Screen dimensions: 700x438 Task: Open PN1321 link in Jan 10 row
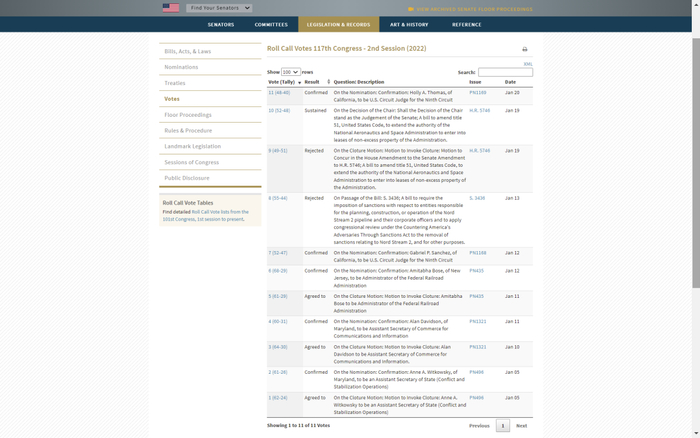[x=478, y=346]
